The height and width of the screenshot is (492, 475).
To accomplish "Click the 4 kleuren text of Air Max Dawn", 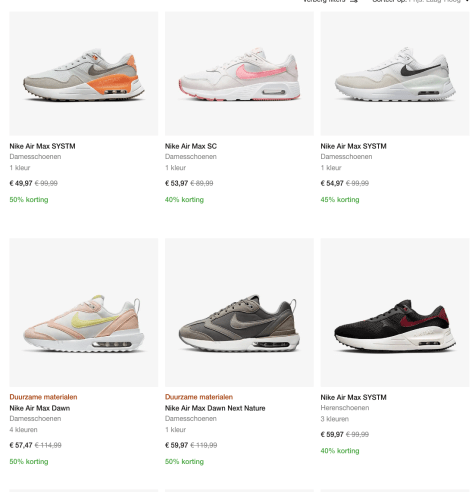I will pos(23,430).
